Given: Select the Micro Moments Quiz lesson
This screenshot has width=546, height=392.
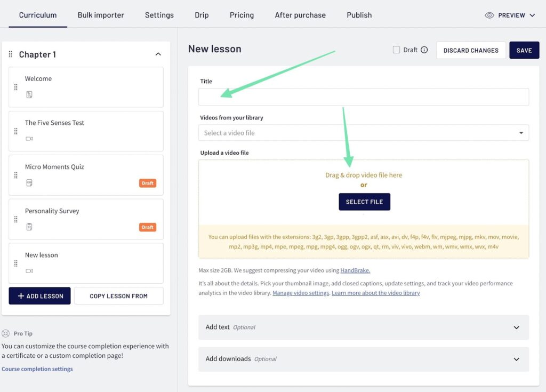Looking at the screenshot, I should (x=86, y=175).
